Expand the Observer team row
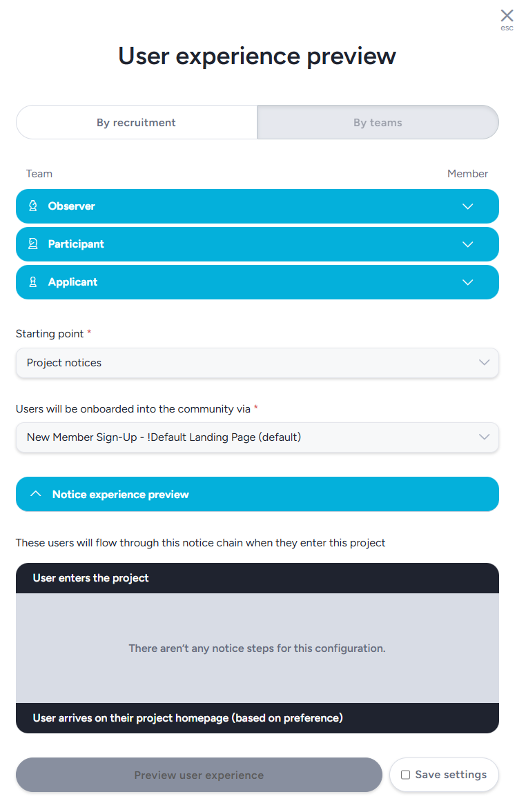The height and width of the screenshot is (812, 526). 257,206
